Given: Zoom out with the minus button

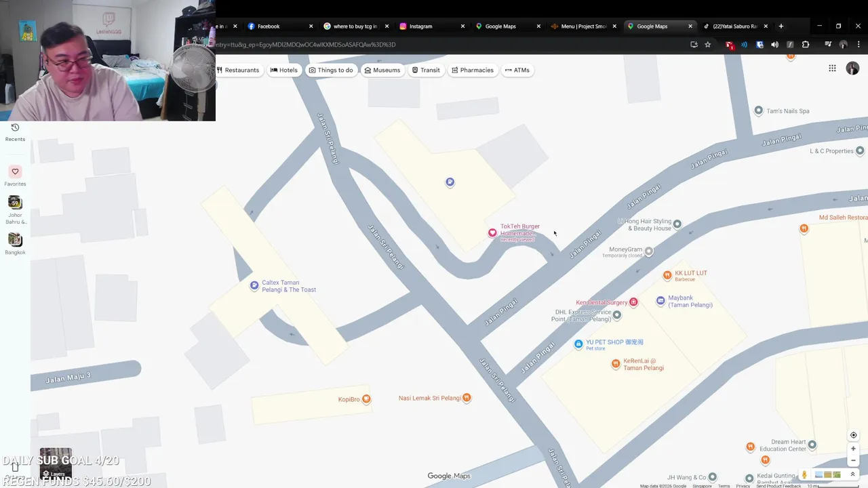Looking at the screenshot, I should point(853,460).
